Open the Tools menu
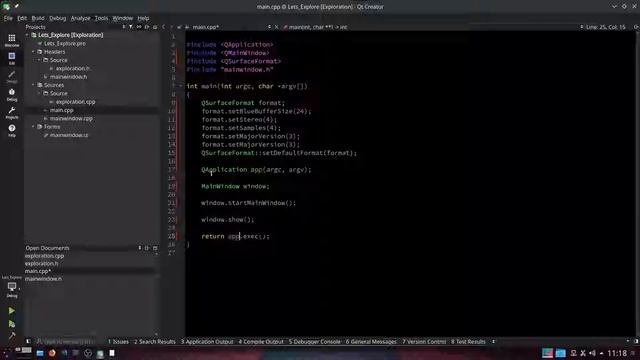The width and height of the screenshot is (640, 360). click(x=101, y=18)
